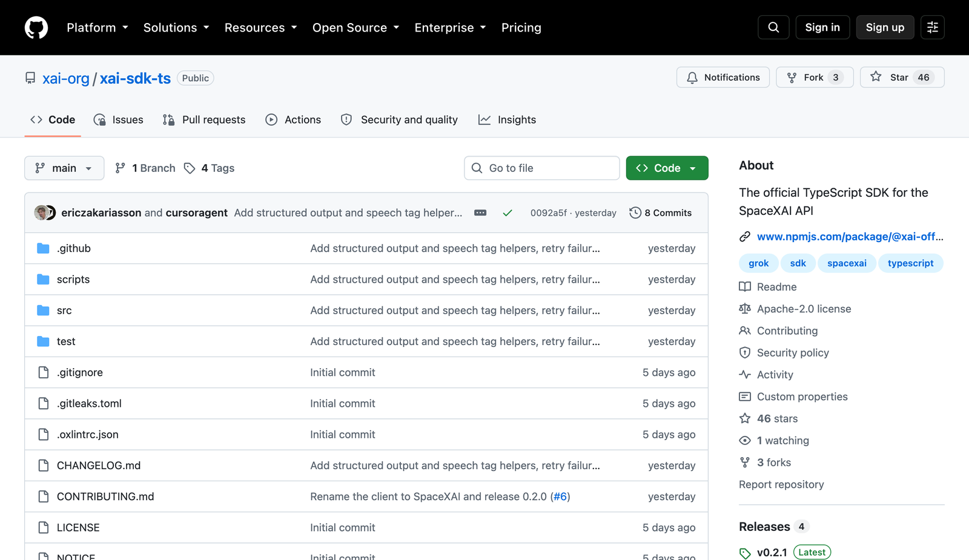
Task: View 1 Branch listing
Action: click(145, 168)
